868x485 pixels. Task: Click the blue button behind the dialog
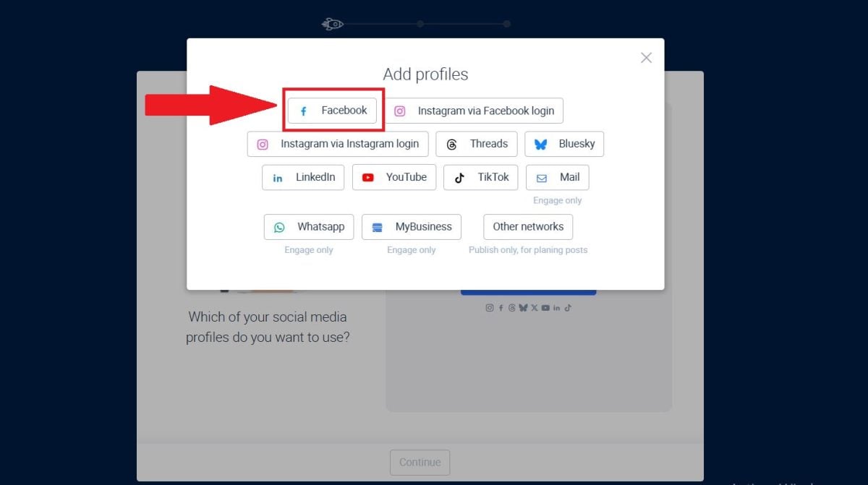point(528,292)
